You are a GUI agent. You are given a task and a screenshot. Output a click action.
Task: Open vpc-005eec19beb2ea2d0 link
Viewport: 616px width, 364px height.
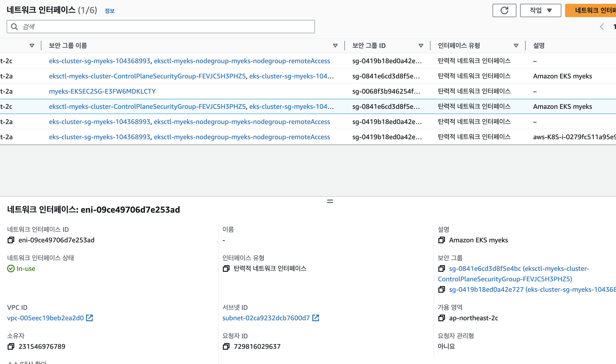click(x=45, y=318)
